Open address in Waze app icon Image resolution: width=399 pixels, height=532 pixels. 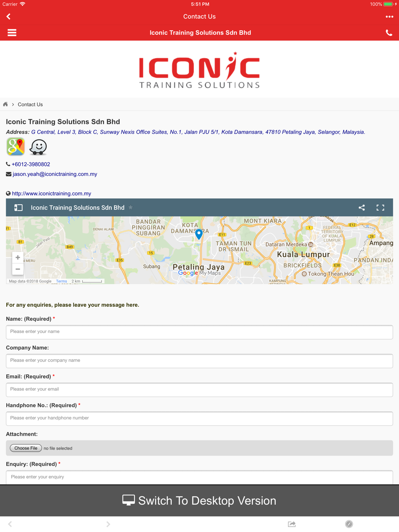coord(38,147)
